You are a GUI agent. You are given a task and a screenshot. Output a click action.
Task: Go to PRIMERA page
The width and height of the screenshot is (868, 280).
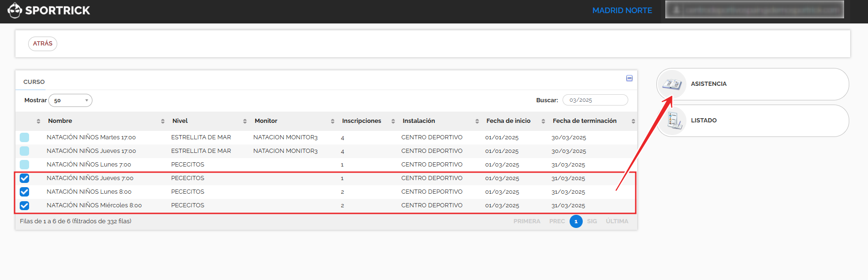[x=527, y=221]
